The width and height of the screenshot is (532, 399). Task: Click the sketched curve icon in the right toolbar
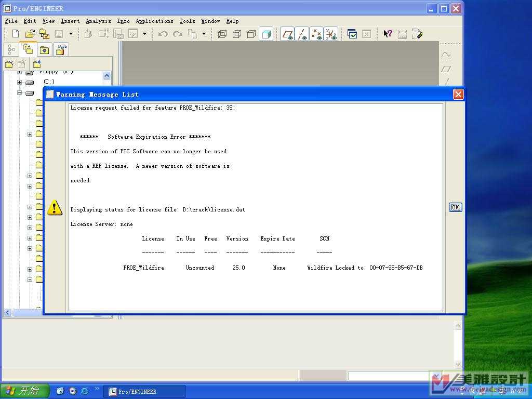(446, 55)
